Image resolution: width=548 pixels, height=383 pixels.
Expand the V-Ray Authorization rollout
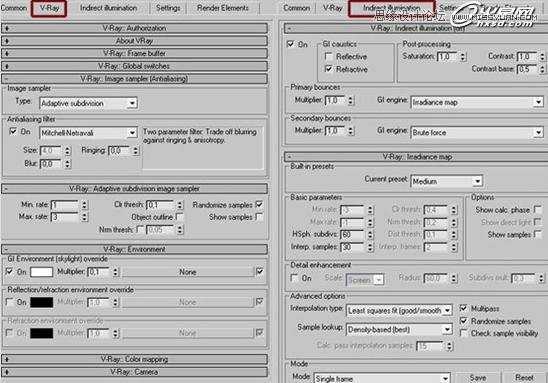click(135, 28)
